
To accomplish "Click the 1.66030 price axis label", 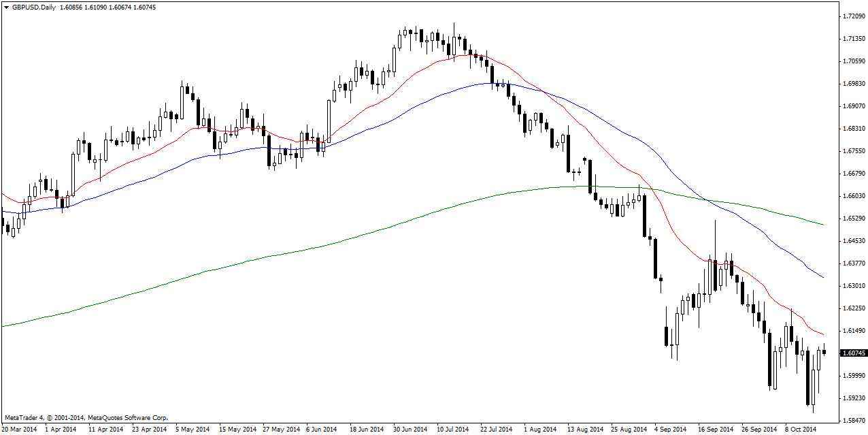I will 853,196.
